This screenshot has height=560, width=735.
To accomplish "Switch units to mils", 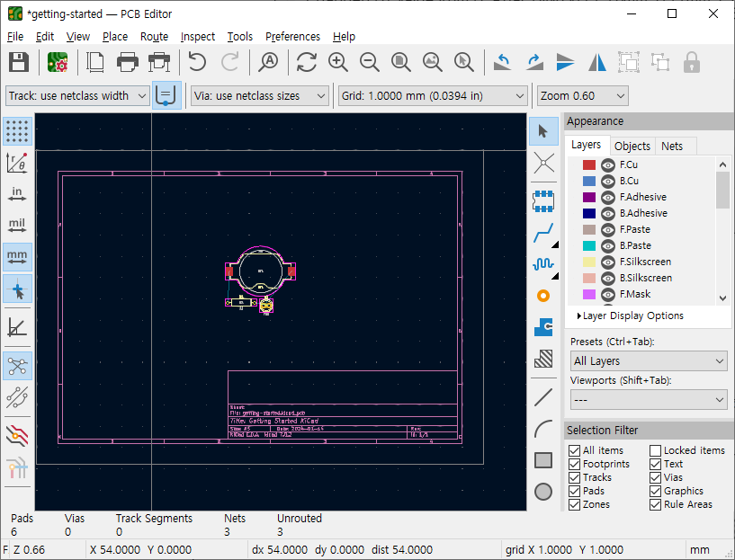I will (x=17, y=226).
